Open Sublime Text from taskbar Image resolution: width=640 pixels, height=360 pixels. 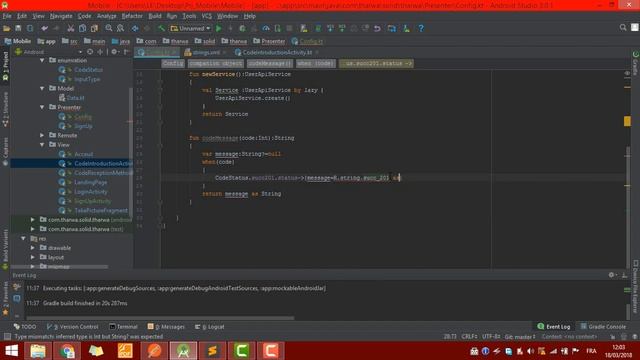(212, 351)
